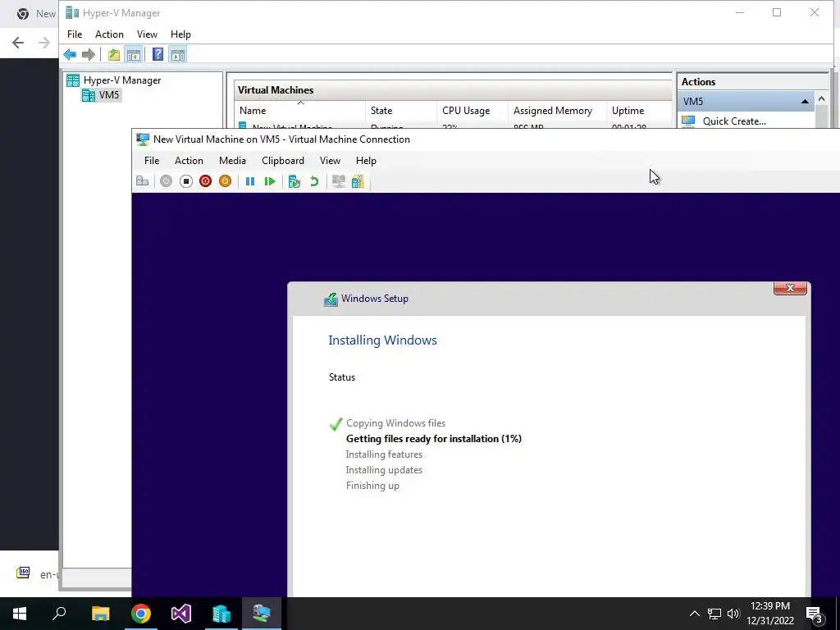Viewport: 840px width, 630px height.
Task: Switch to Virtual Machine Connection on the taskbar
Action: point(262,614)
